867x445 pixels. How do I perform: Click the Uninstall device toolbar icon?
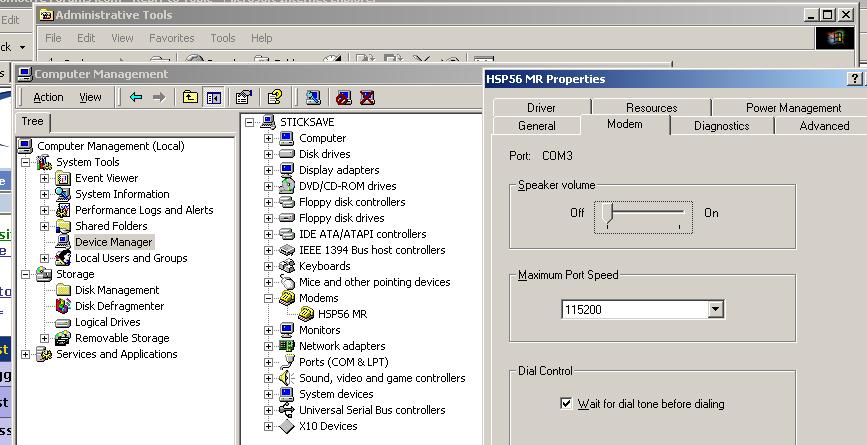point(367,97)
